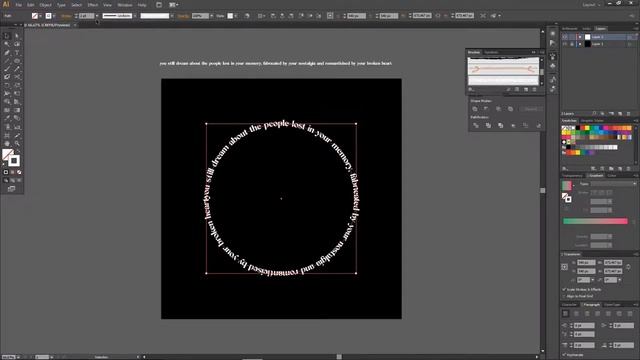Open the gradient Type dropdown
The height and width of the screenshot is (360, 640).
(613, 184)
